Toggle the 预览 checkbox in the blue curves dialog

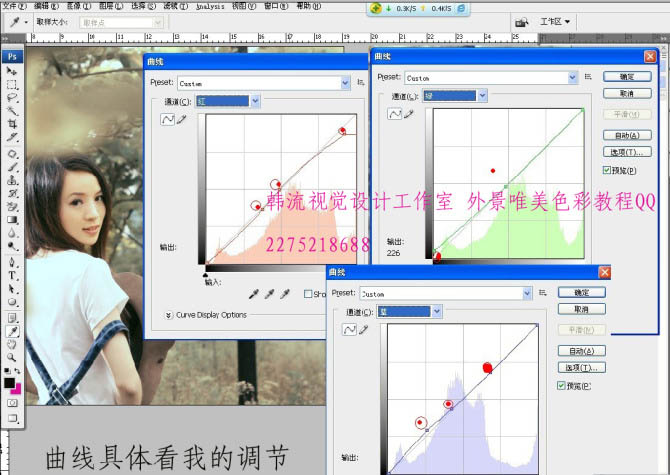tap(562, 386)
